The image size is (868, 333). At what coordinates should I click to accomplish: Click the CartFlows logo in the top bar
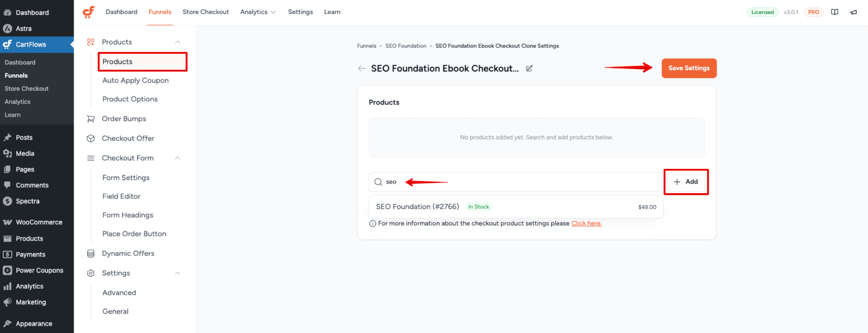89,12
